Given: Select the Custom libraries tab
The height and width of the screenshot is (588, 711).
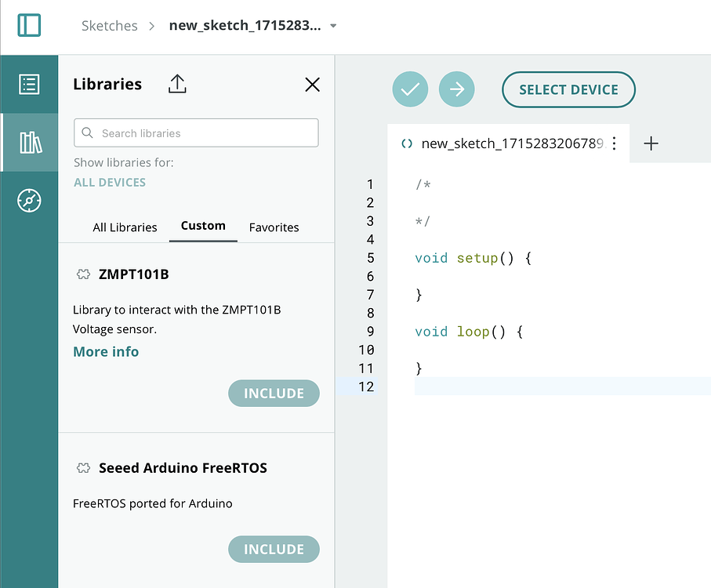Looking at the screenshot, I should pyautogui.click(x=203, y=226).
